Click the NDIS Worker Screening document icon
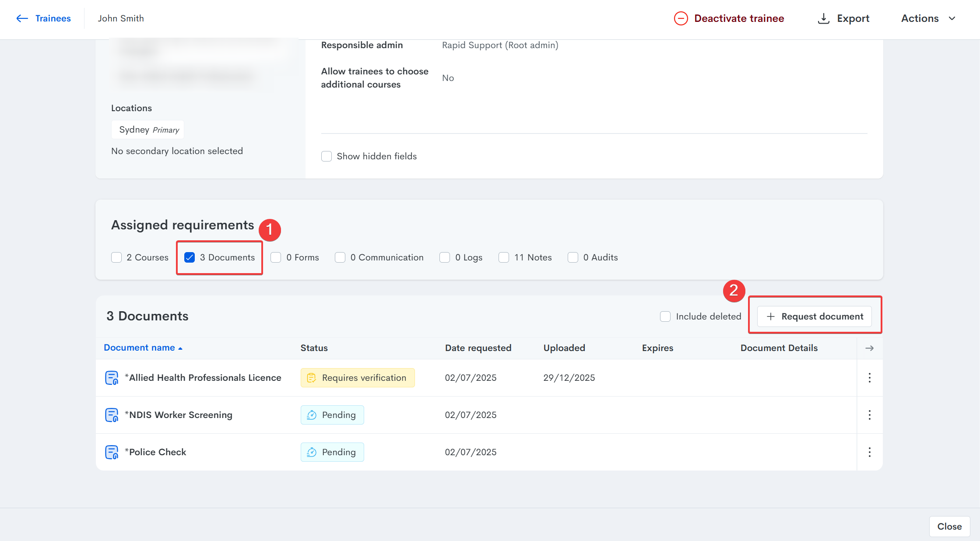This screenshot has height=541, width=980. [x=112, y=415]
